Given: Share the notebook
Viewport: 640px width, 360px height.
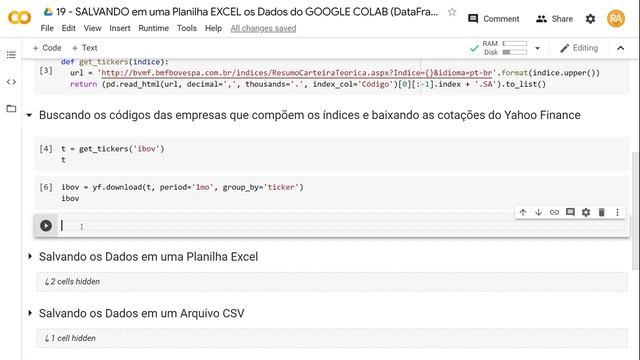Looking at the screenshot, I should (x=554, y=19).
